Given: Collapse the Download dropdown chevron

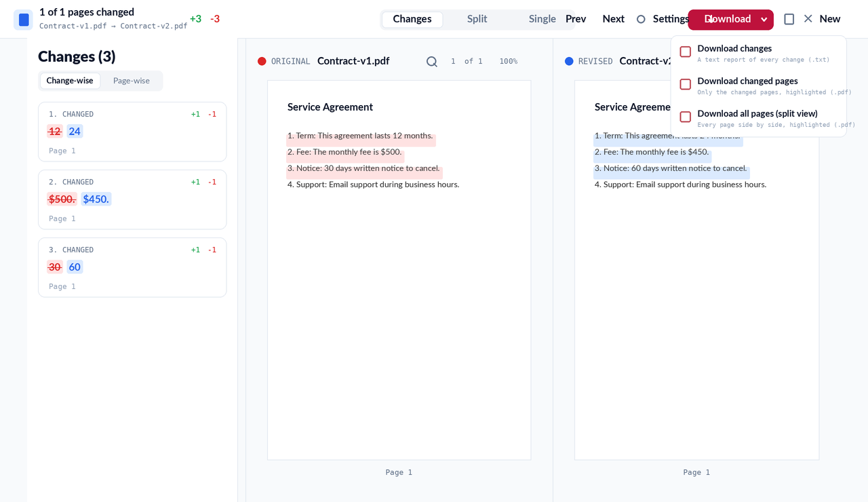Looking at the screenshot, I should pyautogui.click(x=764, y=20).
